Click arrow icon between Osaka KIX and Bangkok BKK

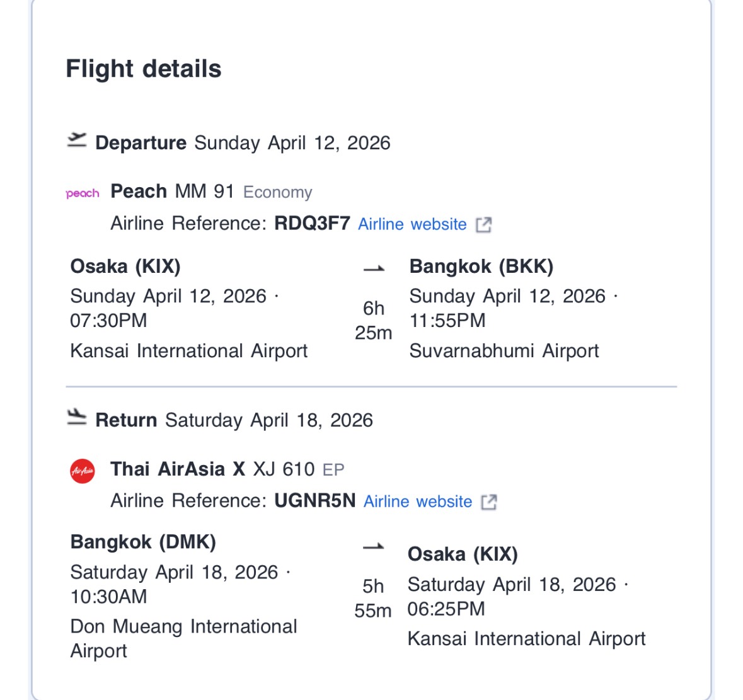(x=374, y=269)
